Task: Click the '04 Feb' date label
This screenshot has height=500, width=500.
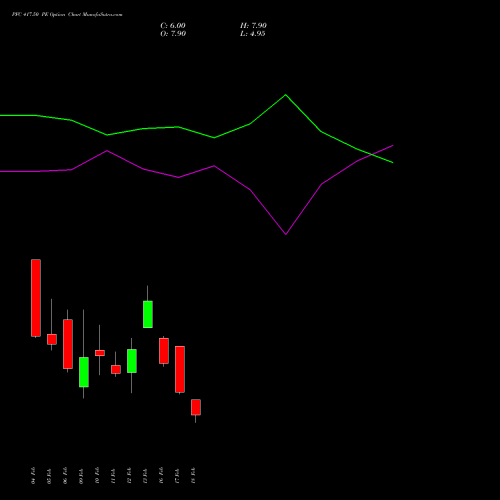Action: click(33, 476)
